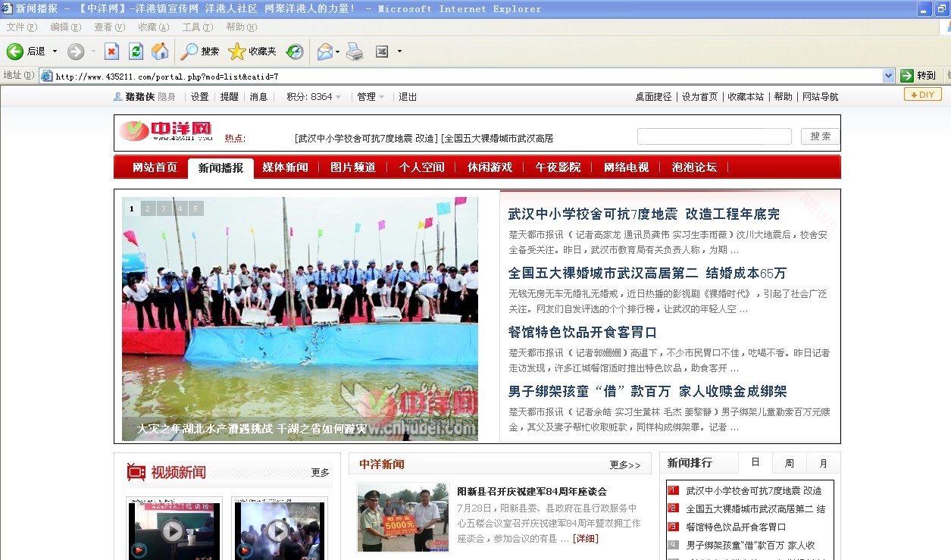Click the 中洋网 site logo

point(166,131)
